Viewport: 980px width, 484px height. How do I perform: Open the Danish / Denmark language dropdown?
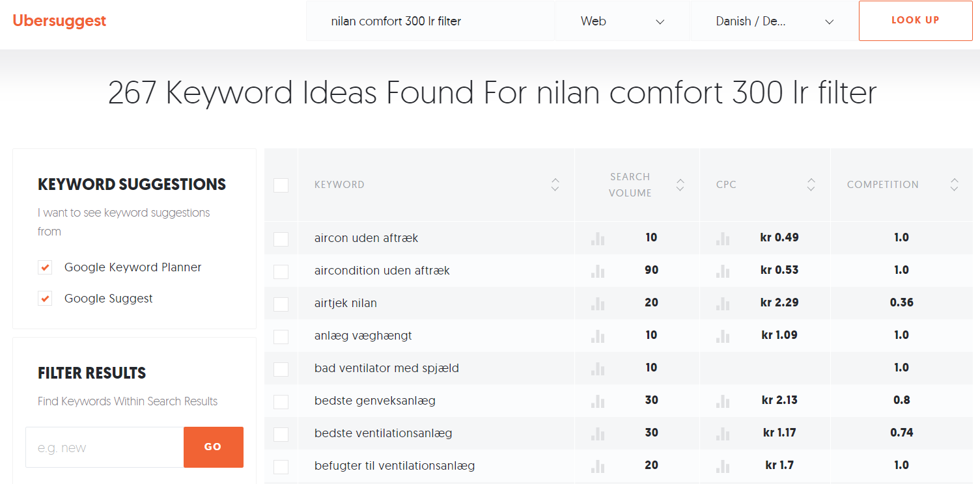coord(774,21)
